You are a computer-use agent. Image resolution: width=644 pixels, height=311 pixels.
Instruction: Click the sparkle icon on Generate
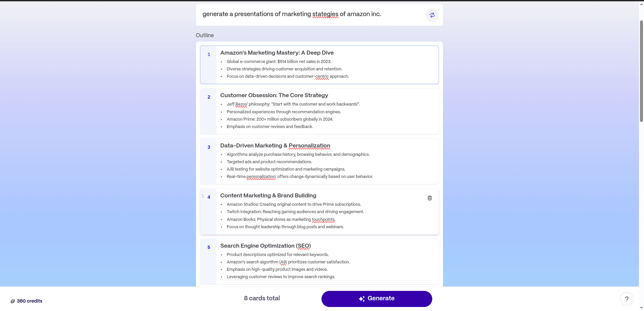362,299
